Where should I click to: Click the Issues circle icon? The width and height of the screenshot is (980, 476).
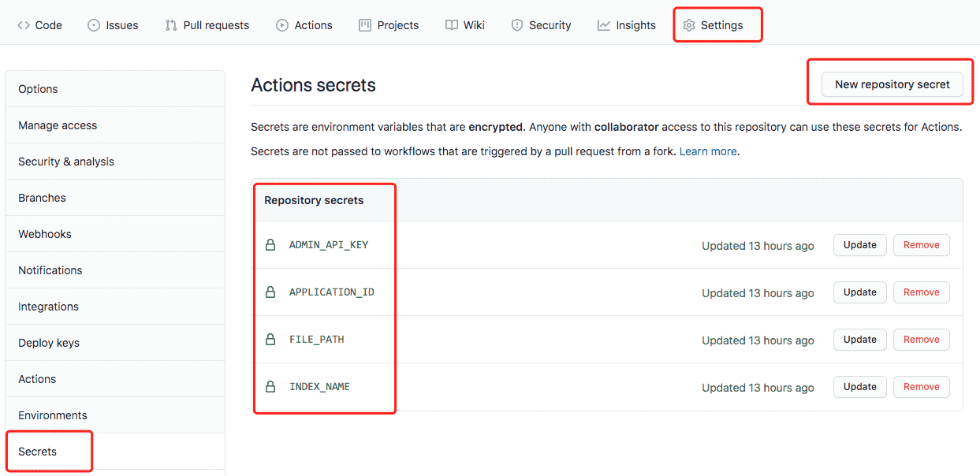pos(94,25)
